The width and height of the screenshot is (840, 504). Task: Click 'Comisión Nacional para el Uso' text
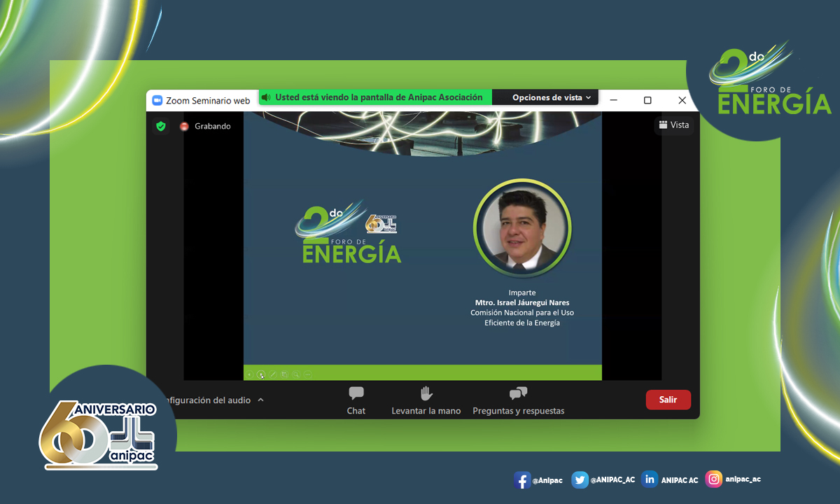coord(522,312)
